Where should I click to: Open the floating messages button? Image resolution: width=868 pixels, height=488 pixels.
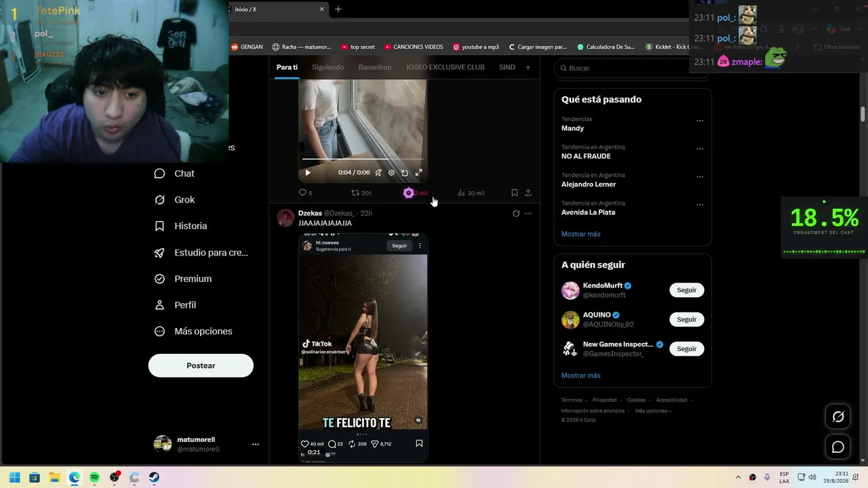(838, 447)
